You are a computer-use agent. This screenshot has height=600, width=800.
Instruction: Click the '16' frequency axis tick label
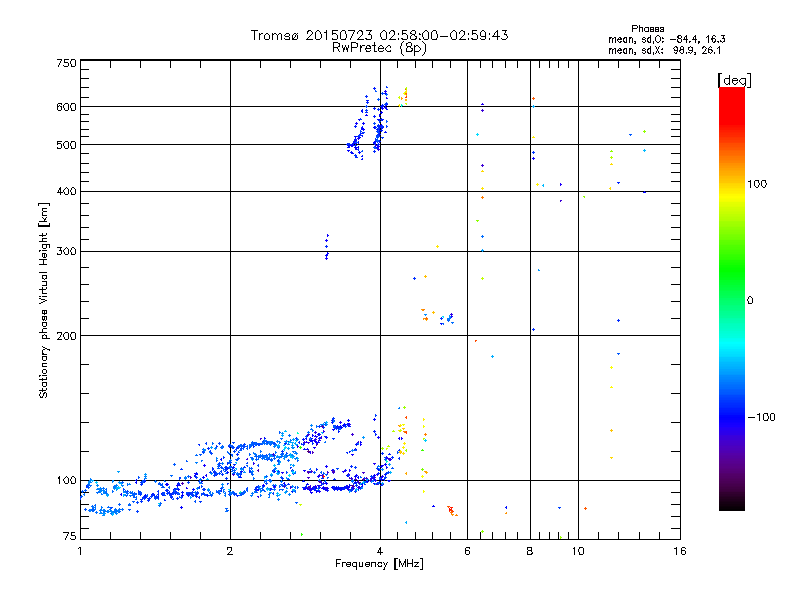pos(680,551)
